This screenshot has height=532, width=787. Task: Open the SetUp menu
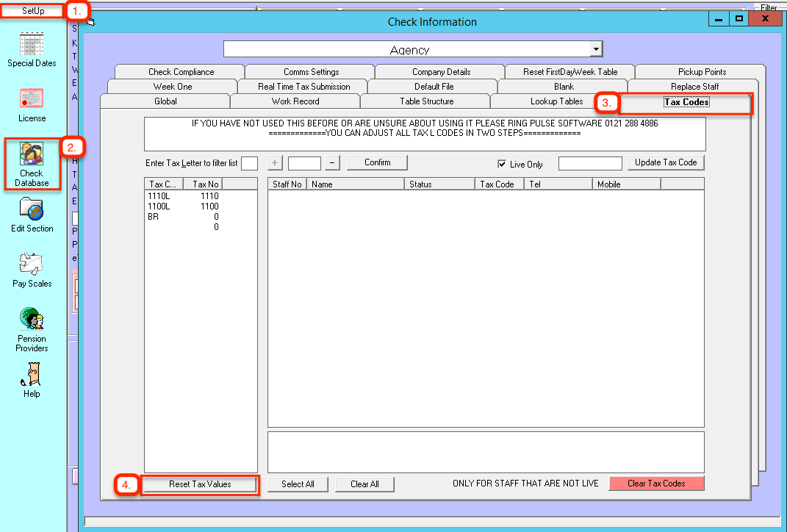coord(33,11)
